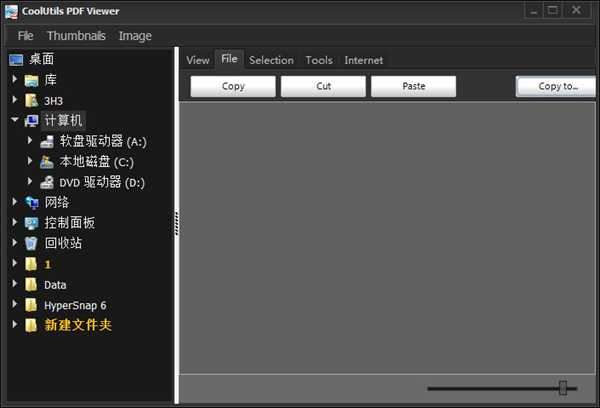Select the 3H3 label in tree
Viewport: 600px width, 408px height.
click(53, 101)
